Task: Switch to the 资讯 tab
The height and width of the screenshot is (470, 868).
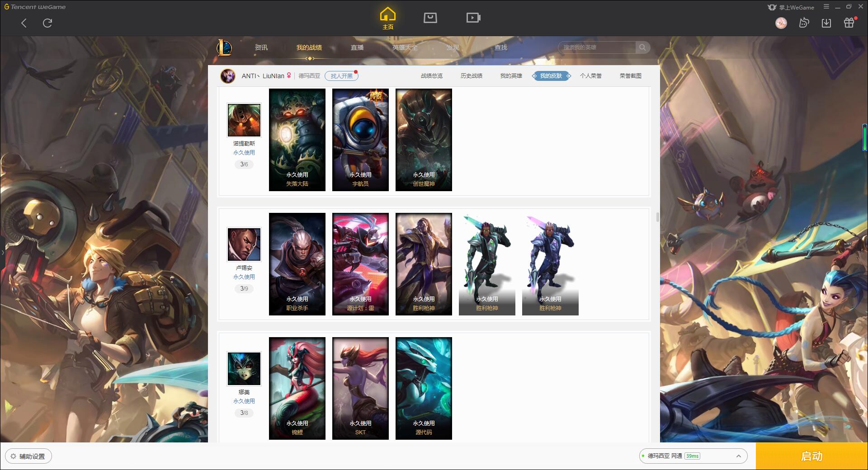Action: [261, 47]
